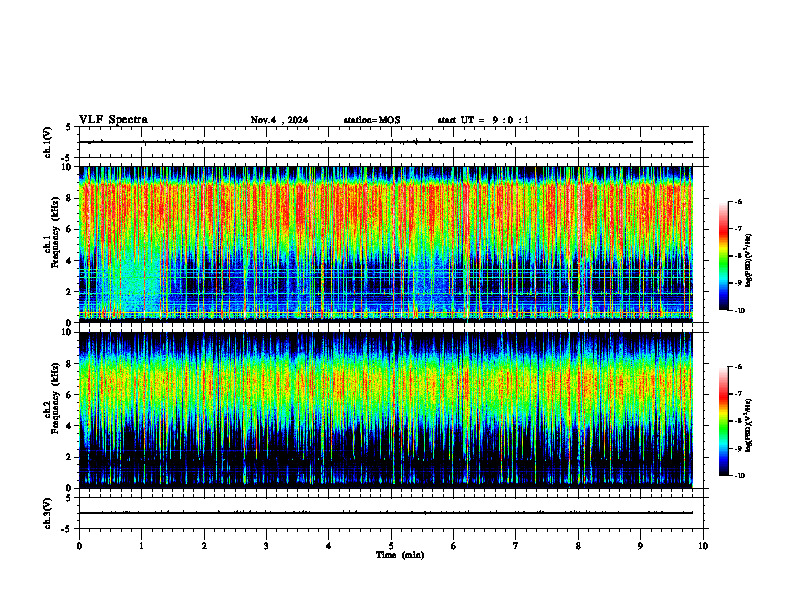The width and height of the screenshot is (792, 612).
Task: Click the ch.2 color scale PSD label
Action: click(749, 425)
